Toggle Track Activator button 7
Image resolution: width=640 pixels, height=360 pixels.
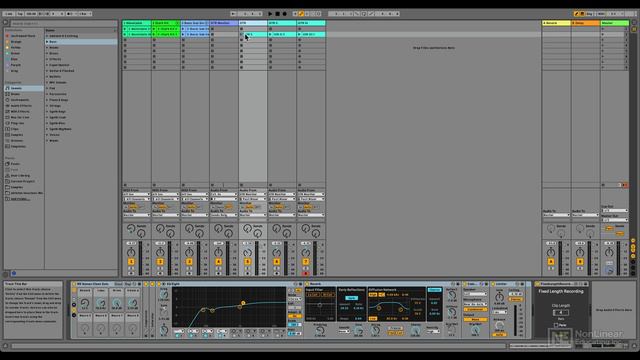click(x=305, y=262)
